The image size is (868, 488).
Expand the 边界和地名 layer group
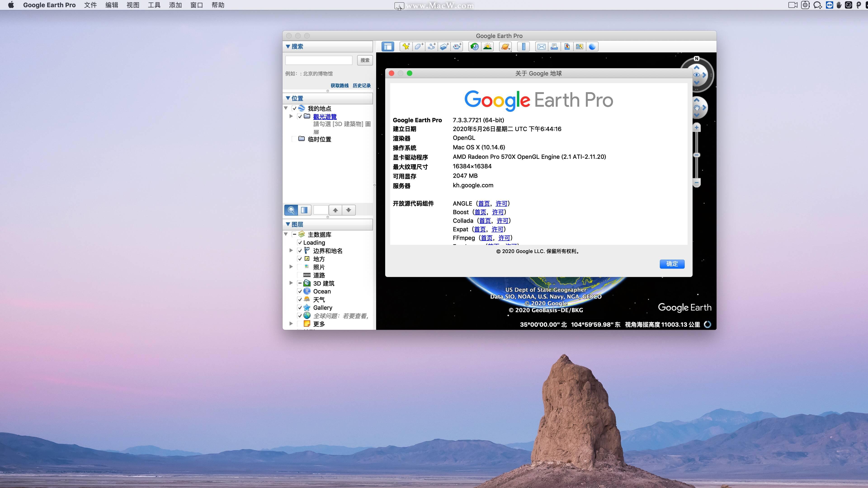tap(291, 251)
